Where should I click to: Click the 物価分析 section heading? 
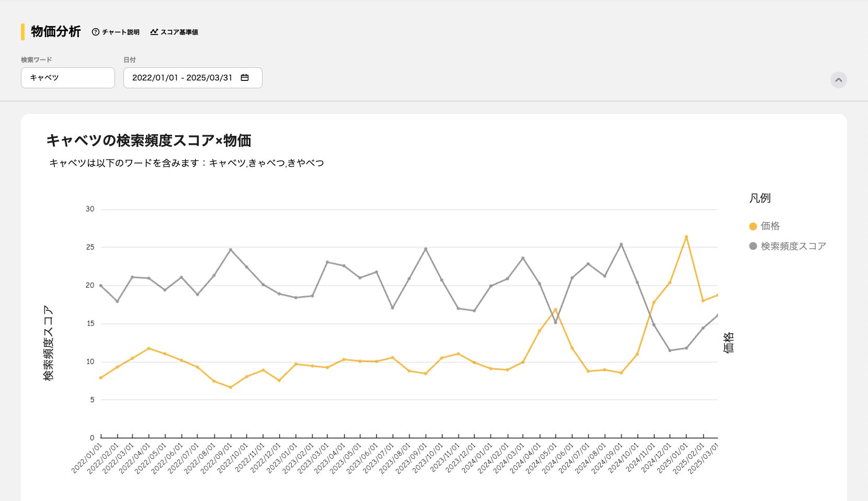click(x=55, y=32)
